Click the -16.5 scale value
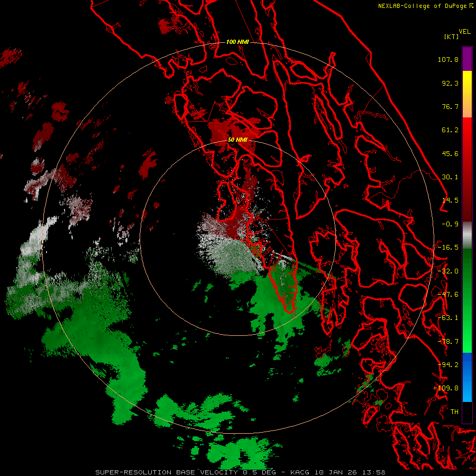The width and height of the screenshot is (476, 476). 448,248
